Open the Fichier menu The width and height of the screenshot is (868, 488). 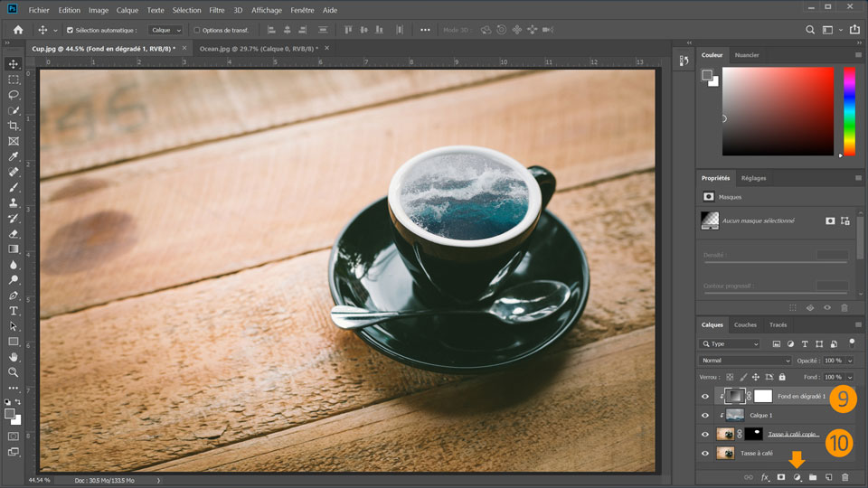point(39,10)
